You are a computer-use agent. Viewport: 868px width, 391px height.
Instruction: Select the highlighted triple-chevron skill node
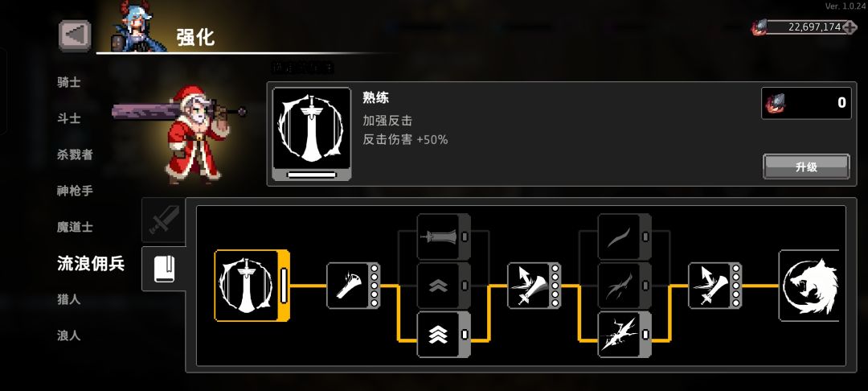[x=444, y=334]
